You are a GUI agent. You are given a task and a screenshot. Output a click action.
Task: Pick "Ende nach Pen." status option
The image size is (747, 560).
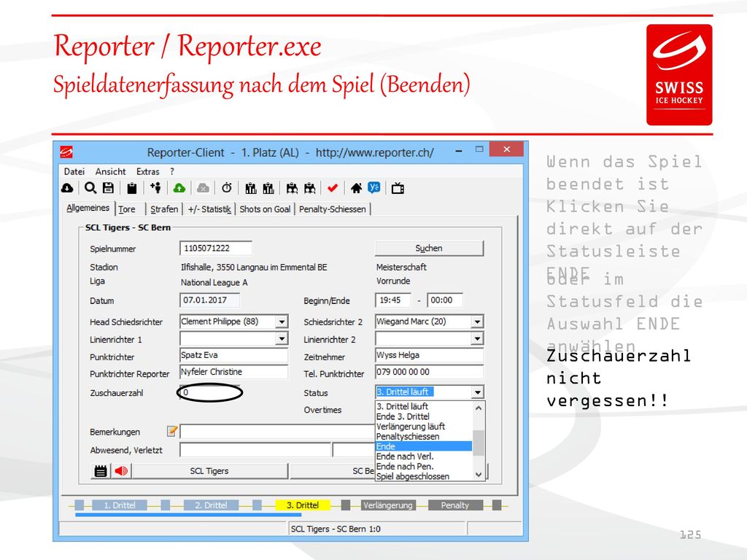point(424,466)
